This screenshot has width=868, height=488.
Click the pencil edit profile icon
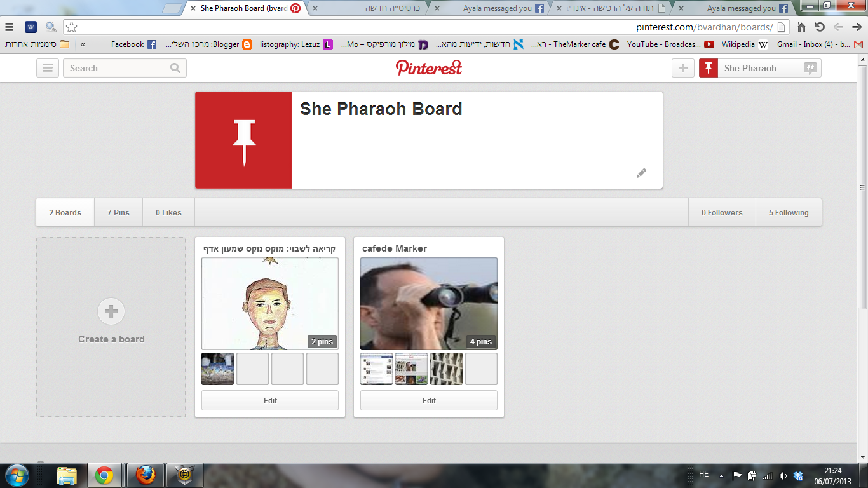click(x=641, y=173)
